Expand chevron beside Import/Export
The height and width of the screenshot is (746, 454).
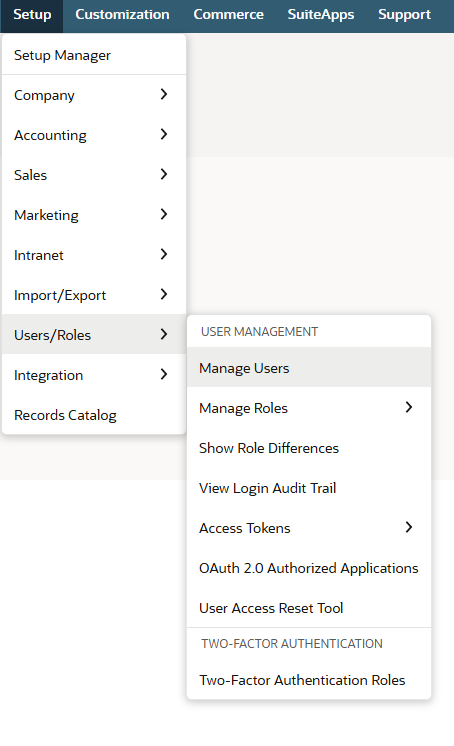[164, 294]
